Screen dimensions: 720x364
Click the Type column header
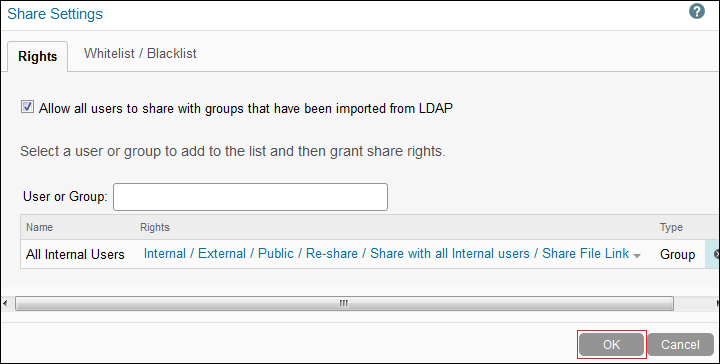tap(671, 227)
